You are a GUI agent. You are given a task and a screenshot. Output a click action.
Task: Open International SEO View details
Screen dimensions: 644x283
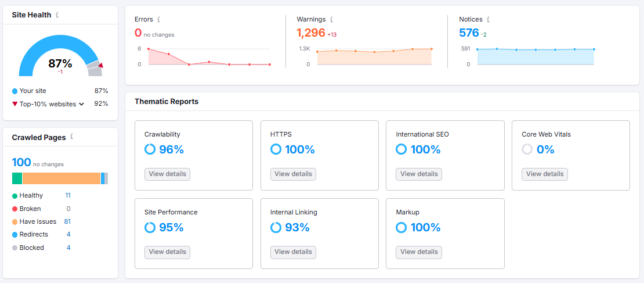419,174
